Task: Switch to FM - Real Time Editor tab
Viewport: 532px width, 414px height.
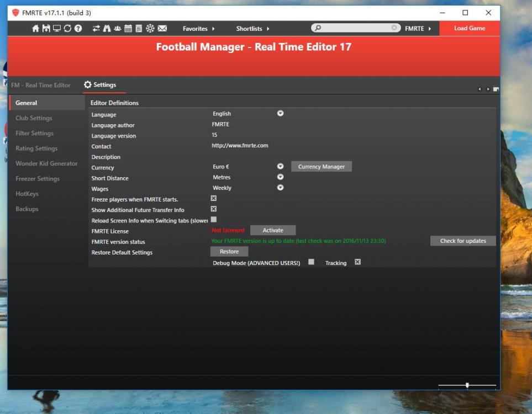Action: [x=41, y=85]
